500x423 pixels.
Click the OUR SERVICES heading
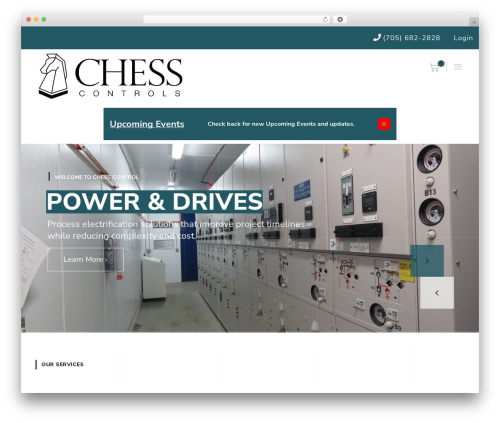click(62, 364)
